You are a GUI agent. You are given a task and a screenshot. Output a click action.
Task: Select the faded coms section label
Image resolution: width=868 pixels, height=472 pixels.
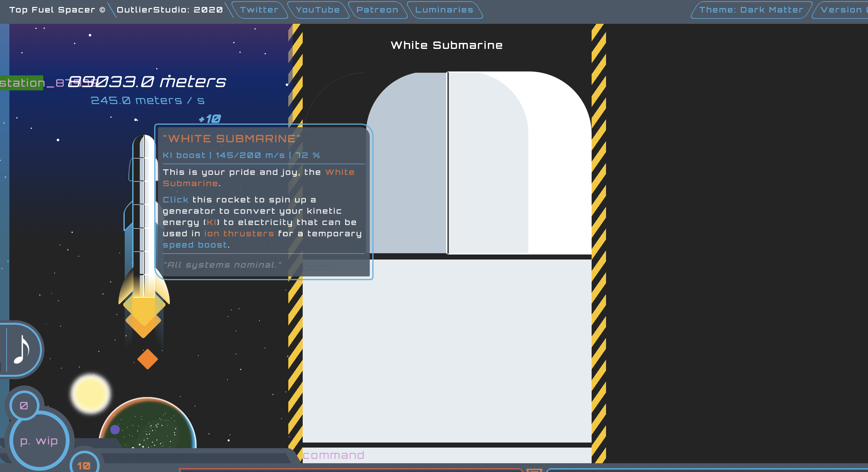320,267
